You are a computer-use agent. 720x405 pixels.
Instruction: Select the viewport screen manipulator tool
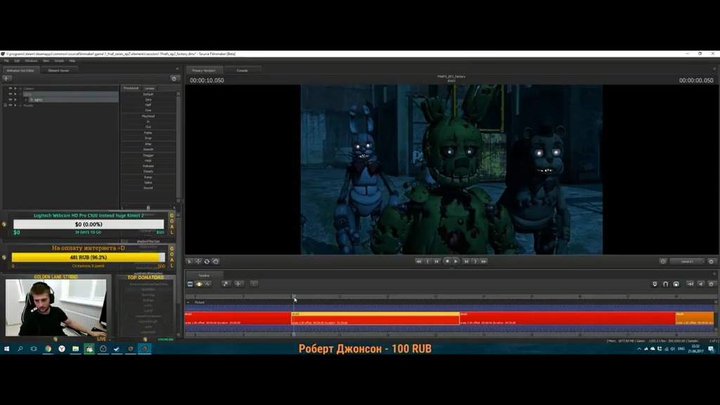point(215,261)
